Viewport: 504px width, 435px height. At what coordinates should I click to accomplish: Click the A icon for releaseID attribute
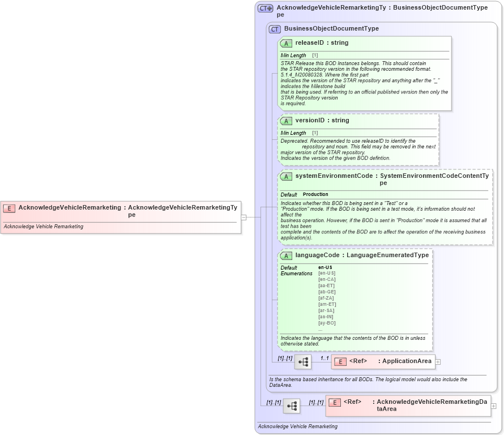(x=285, y=42)
